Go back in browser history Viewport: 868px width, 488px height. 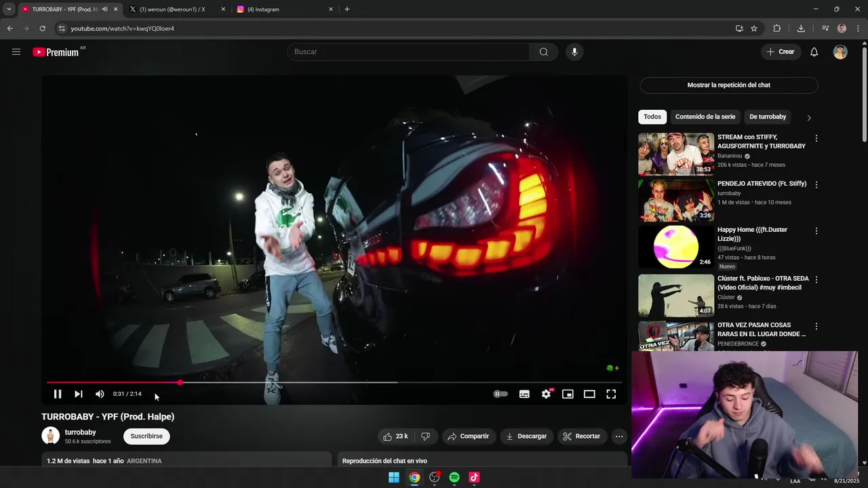pyautogui.click(x=9, y=28)
